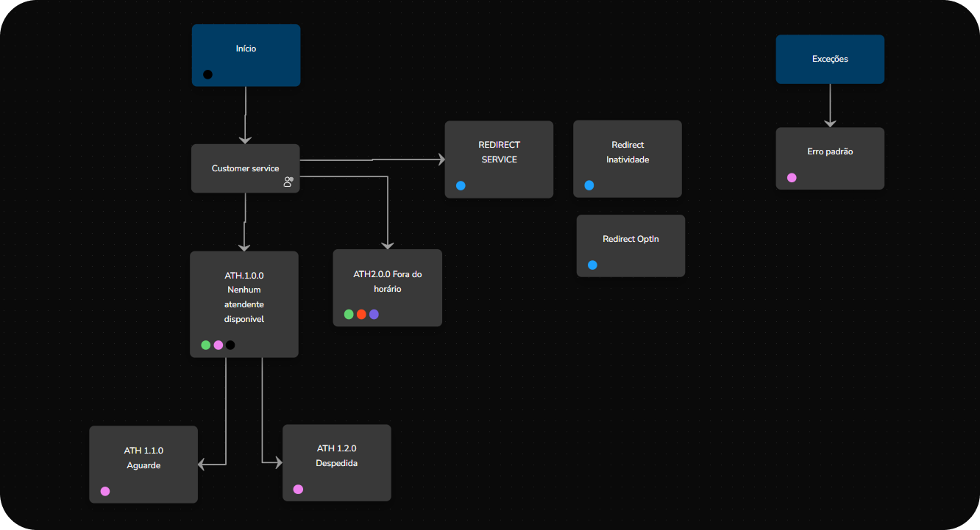Click the black dot on the Início block

tap(207, 74)
